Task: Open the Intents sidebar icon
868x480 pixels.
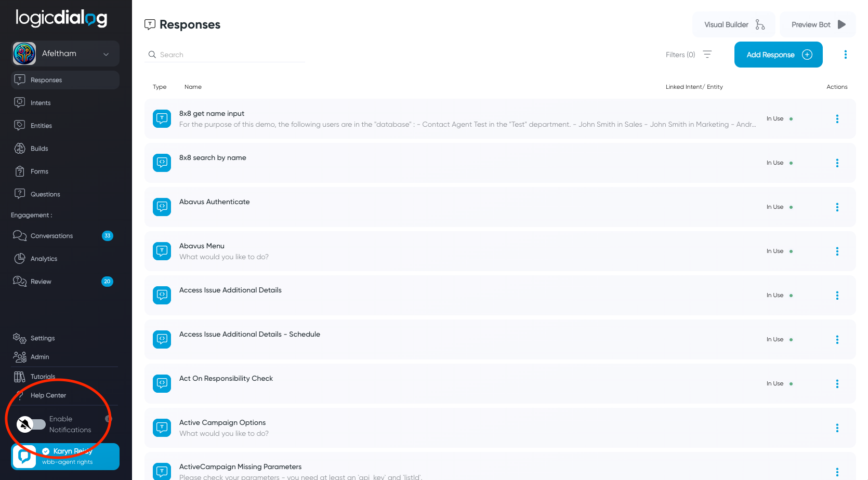Action: (20, 102)
